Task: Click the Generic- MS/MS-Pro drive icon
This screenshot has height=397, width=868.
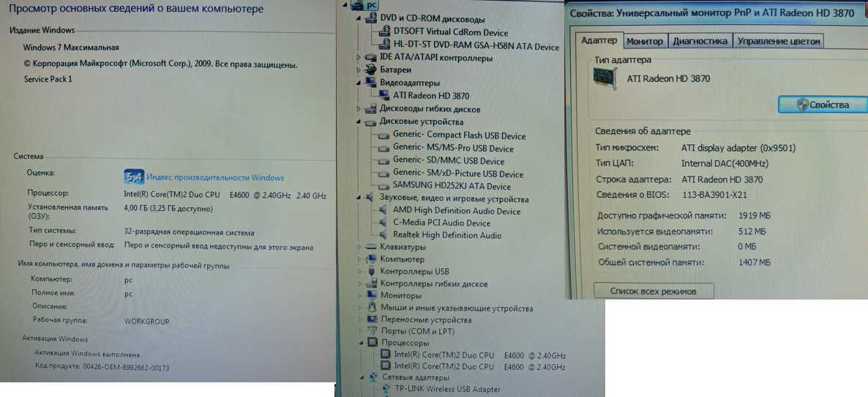Action: click(384, 149)
